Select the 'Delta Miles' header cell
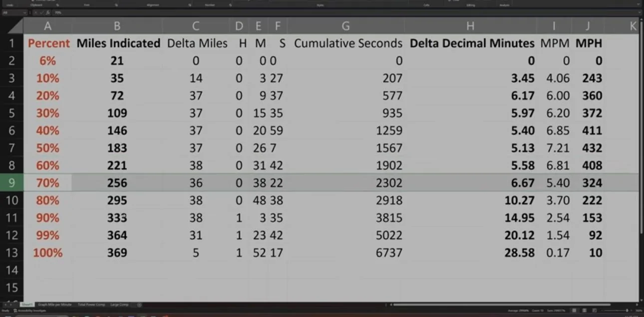 [x=197, y=43]
